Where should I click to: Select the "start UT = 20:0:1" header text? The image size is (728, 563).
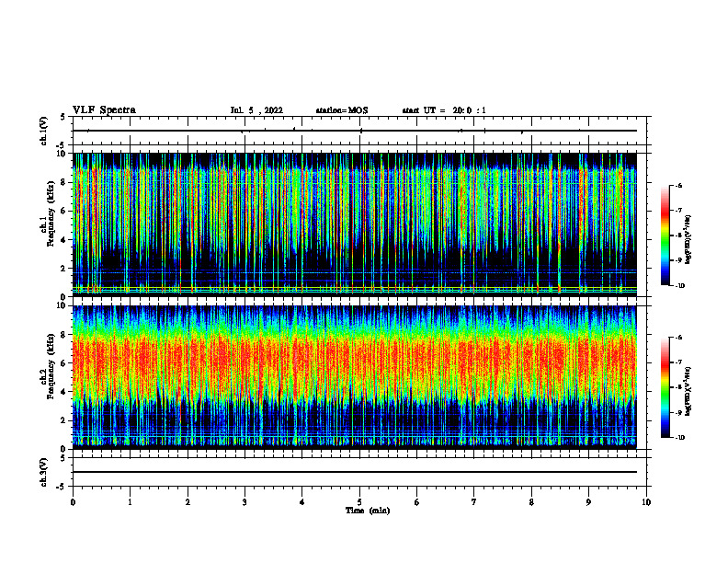(x=444, y=110)
